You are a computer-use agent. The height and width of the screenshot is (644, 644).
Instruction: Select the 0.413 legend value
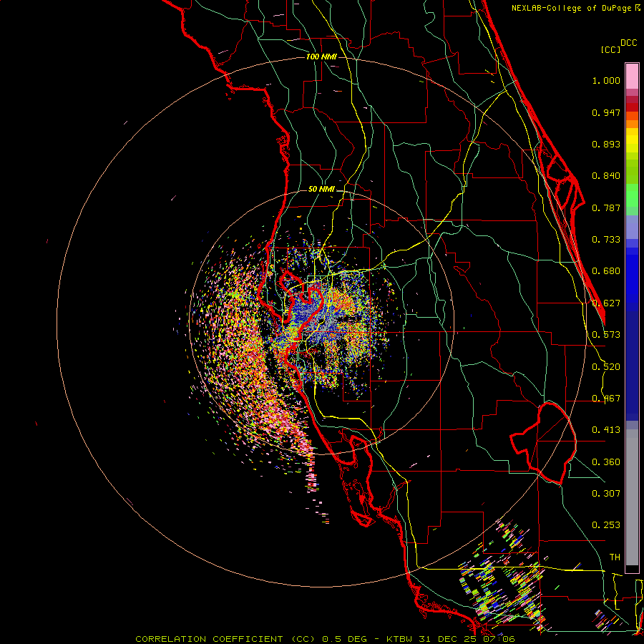pos(606,430)
